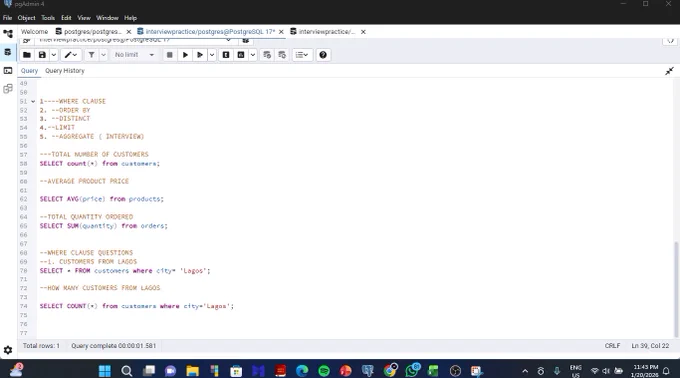Close the rightmost interviewpractice tab
This screenshot has width=680, height=378.
(x=363, y=32)
